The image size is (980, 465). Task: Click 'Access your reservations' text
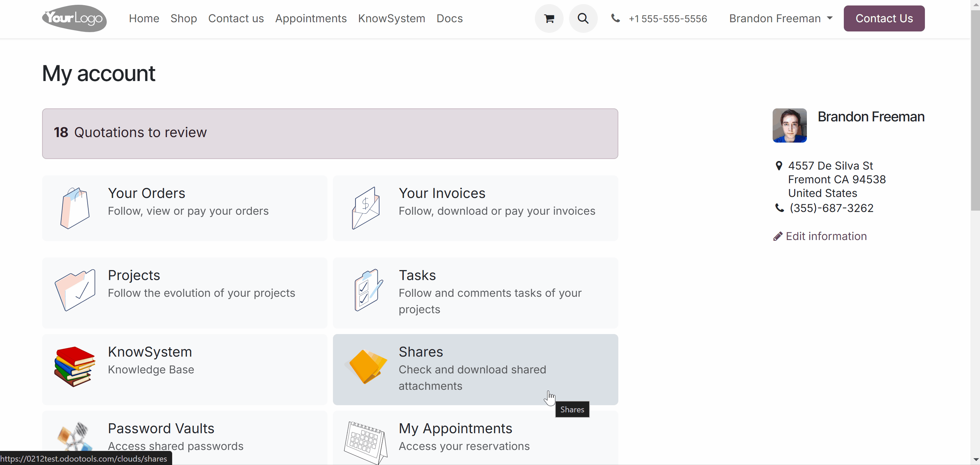464,447
